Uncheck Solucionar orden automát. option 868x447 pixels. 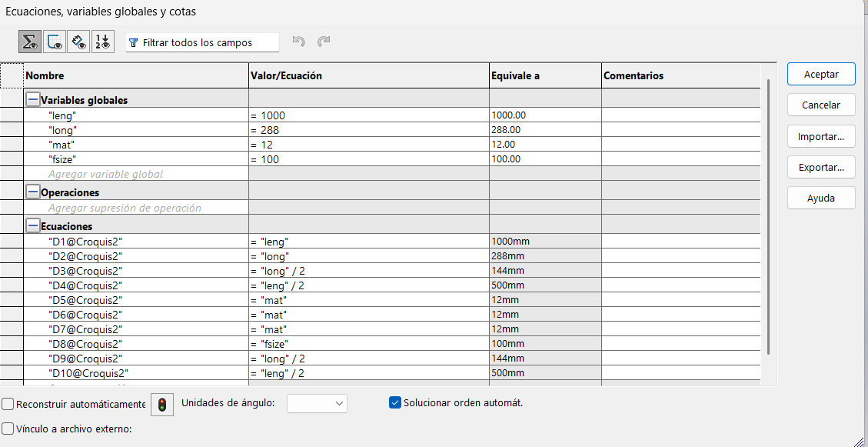click(x=395, y=402)
